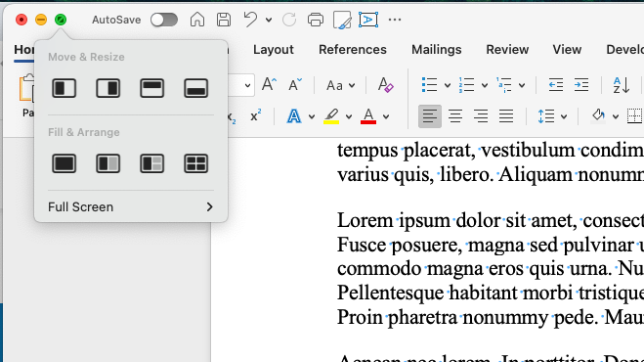Apply numbered list
The height and width of the screenshot is (362, 644).
tap(466, 85)
